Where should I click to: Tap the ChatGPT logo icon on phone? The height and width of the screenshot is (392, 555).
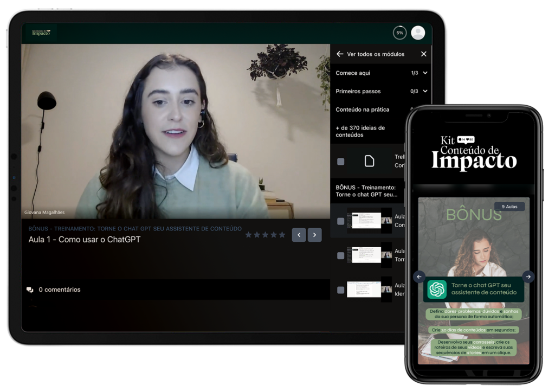(436, 290)
